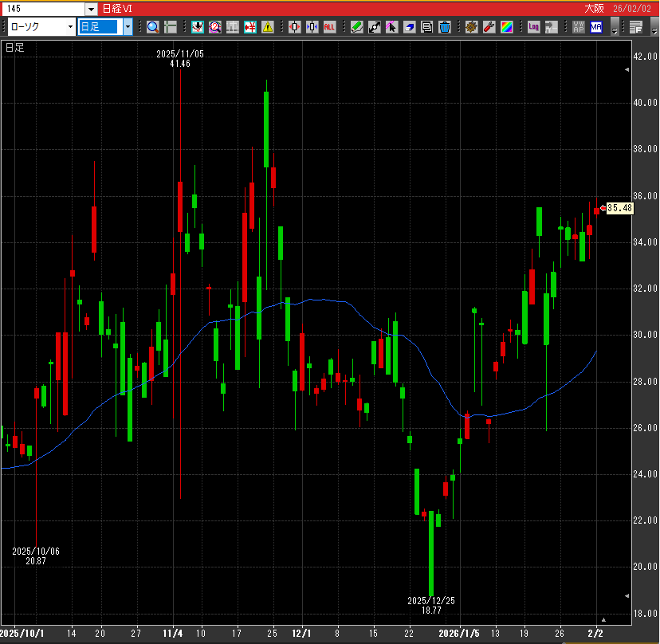Toggle the VWAP indicator
The width and height of the screenshot is (660, 644).
click(579, 27)
